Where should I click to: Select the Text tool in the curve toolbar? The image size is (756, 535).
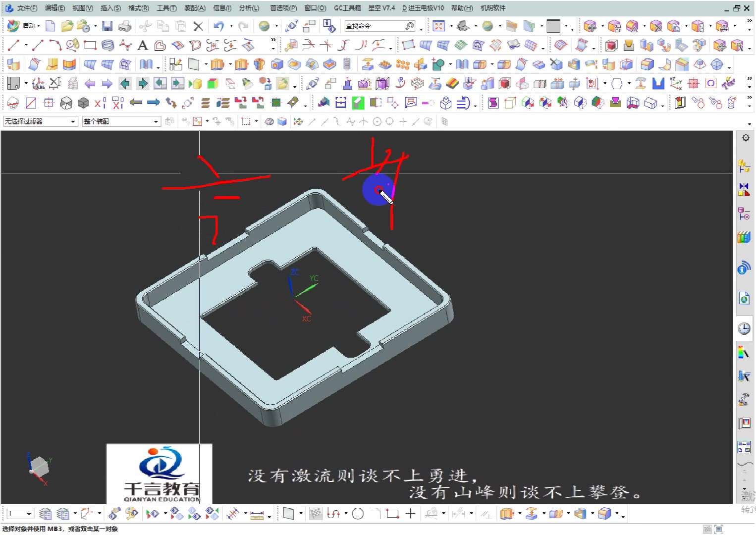[142, 45]
